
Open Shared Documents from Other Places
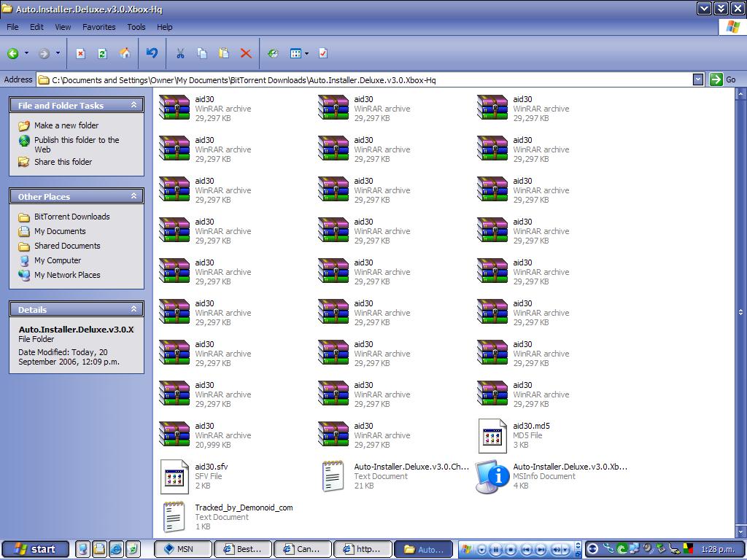pyautogui.click(x=67, y=246)
